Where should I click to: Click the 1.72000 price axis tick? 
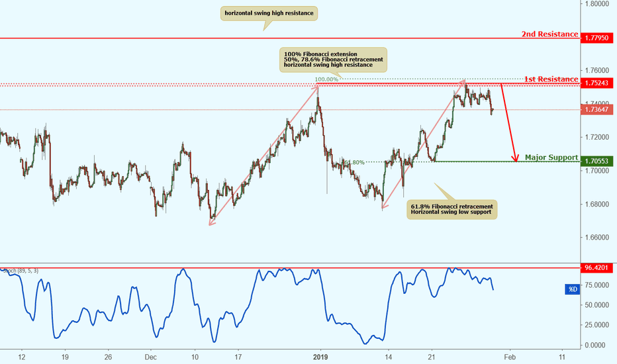click(x=597, y=137)
